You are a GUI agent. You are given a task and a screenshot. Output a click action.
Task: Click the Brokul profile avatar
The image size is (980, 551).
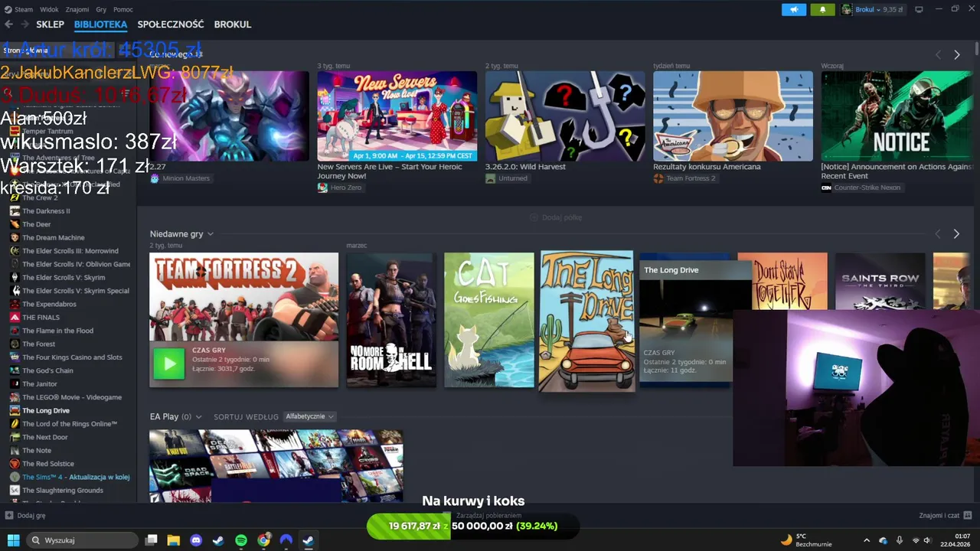click(847, 9)
